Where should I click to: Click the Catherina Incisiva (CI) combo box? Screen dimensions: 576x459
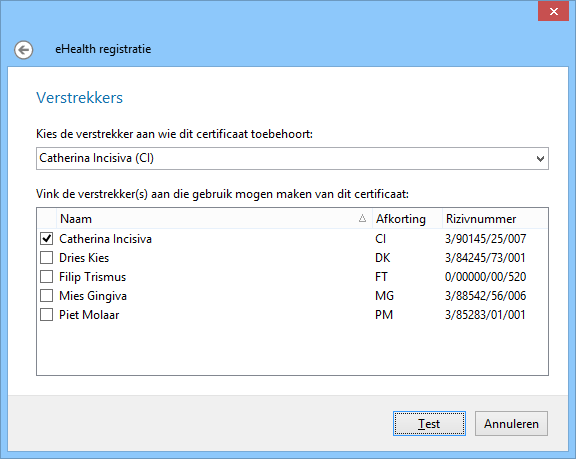tap(292, 159)
